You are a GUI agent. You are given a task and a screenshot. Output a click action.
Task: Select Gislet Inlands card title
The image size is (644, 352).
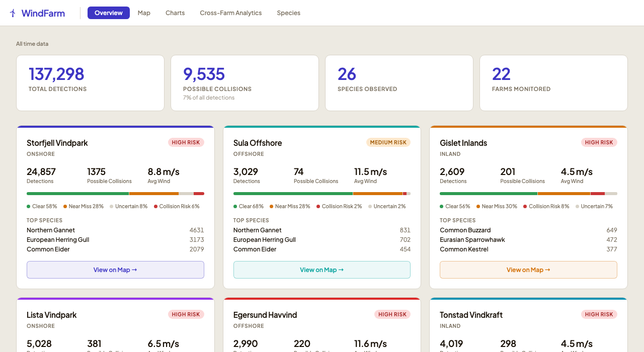[463, 143]
